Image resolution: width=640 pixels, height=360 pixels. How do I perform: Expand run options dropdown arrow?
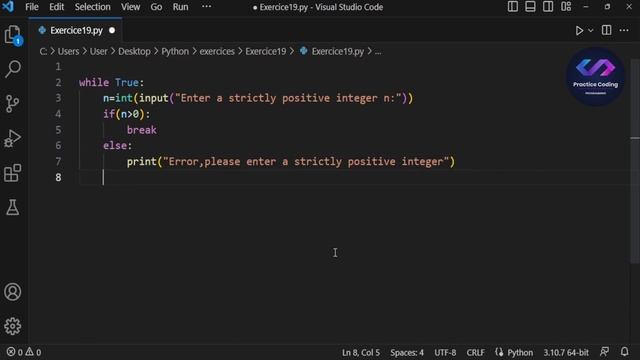[x=591, y=31]
